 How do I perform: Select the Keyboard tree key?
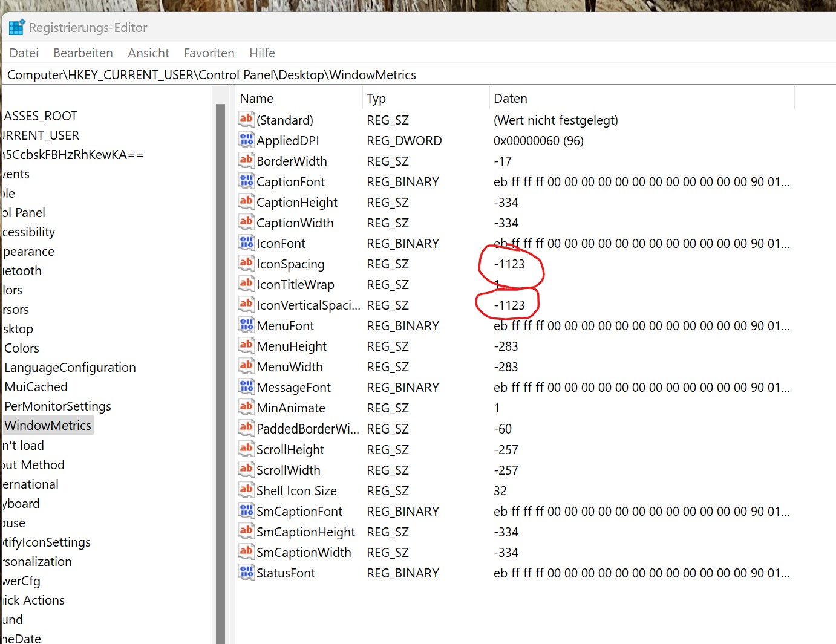(x=21, y=503)
